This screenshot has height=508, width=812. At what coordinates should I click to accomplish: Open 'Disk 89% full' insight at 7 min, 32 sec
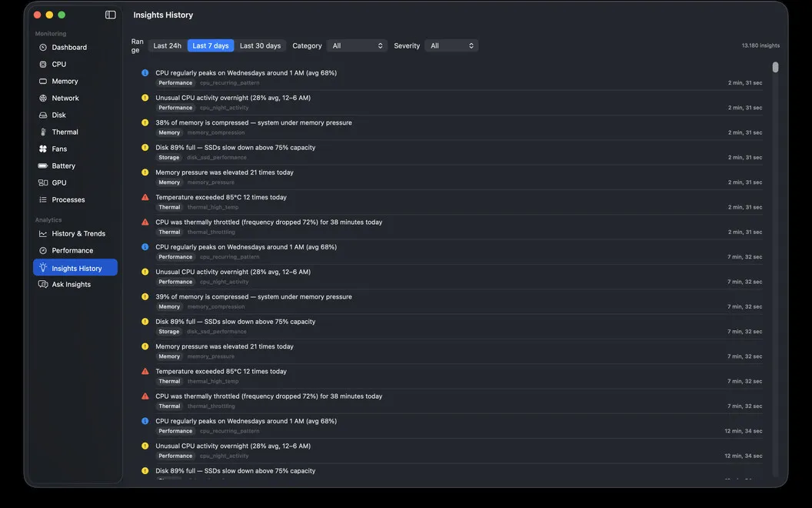tap(451, 326)
